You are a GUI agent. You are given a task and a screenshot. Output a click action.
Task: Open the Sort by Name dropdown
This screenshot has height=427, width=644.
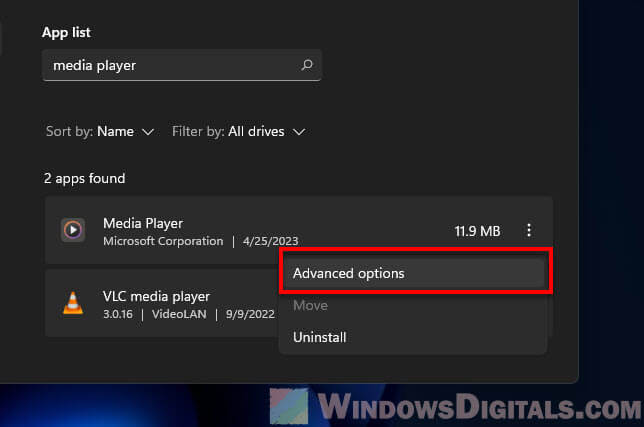[100, 131]
